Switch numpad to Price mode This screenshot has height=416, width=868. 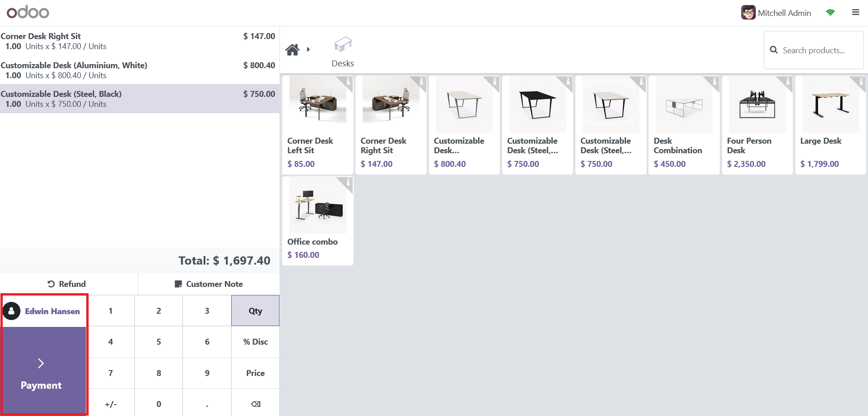point(255,373)
